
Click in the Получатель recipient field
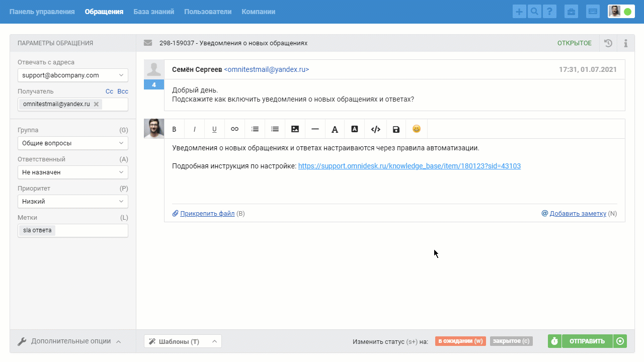click(x=73, y=104)
